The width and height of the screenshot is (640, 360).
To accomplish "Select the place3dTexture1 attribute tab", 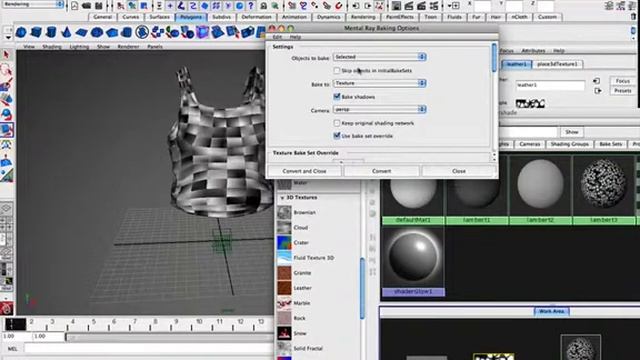I will pos(557,64).
